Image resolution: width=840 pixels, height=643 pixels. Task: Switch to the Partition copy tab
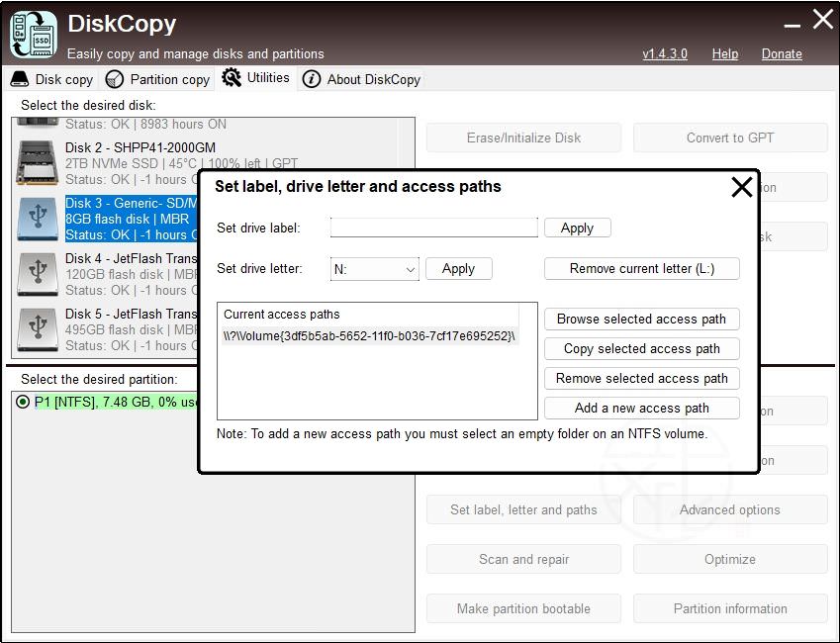coord(158,79)
